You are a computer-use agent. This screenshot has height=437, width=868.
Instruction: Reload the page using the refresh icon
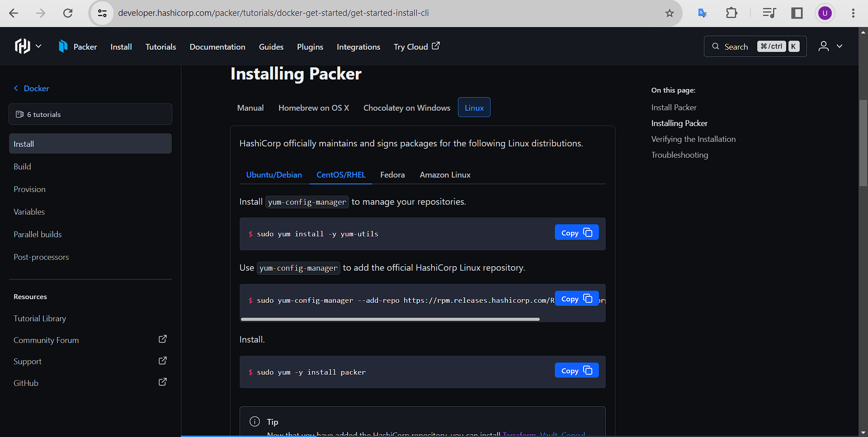click(x=68, y=13)
